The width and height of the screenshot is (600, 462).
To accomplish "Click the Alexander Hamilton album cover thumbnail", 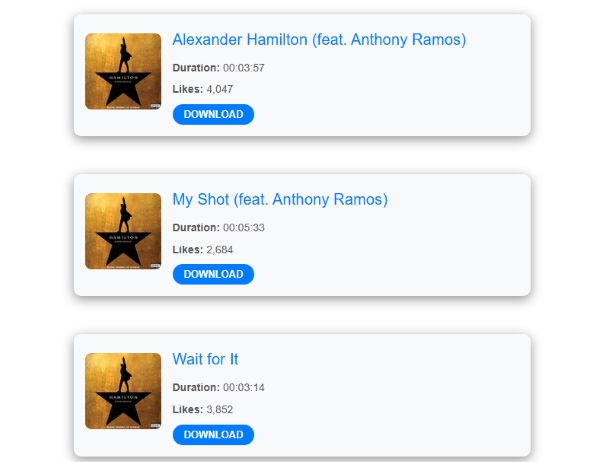I will [123, 71].
